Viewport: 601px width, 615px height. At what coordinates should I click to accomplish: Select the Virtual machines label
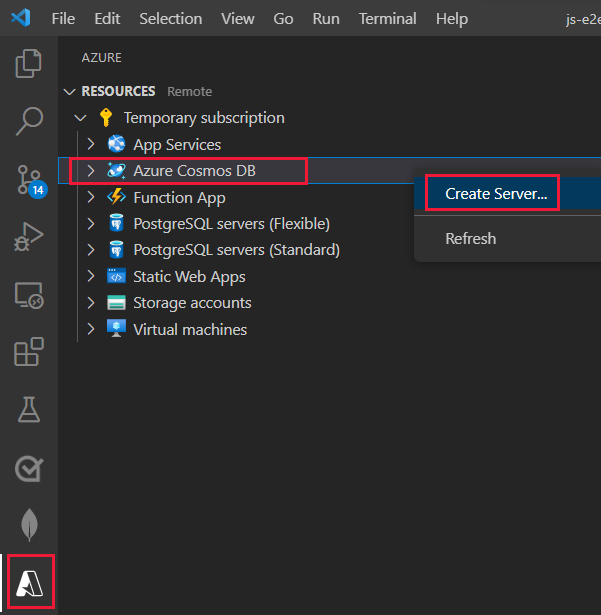coord(190,329)
